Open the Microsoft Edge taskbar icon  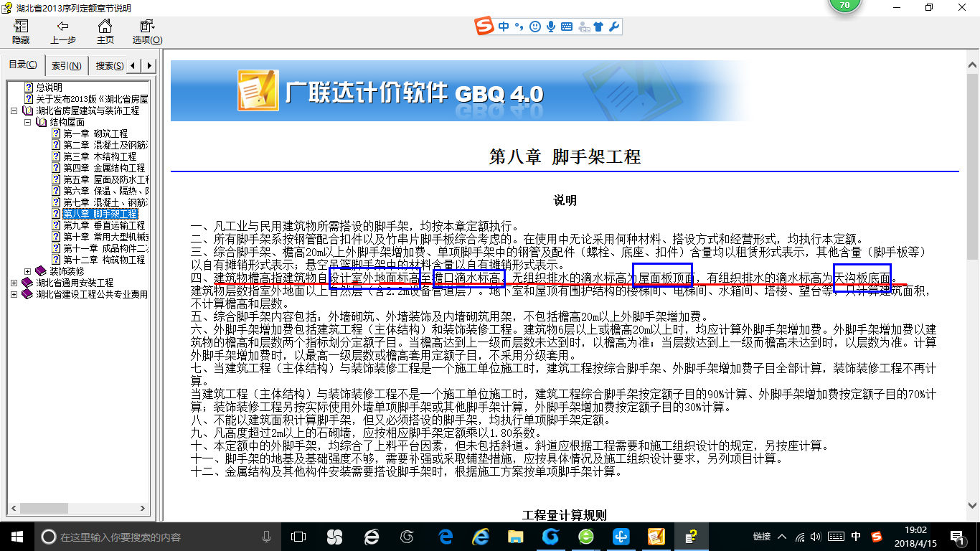446,537
